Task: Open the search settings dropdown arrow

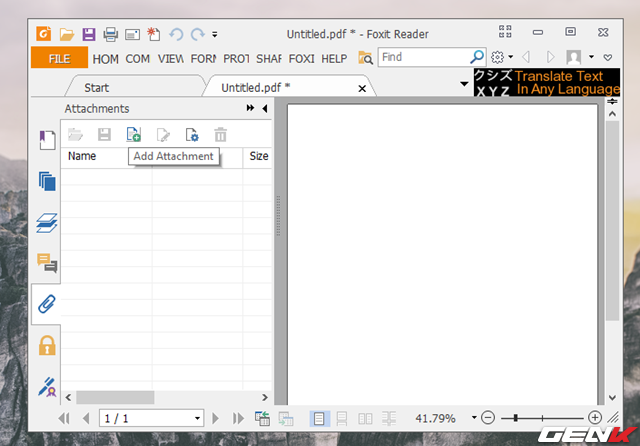Action: pyautogui.click(x=511, y=57)
